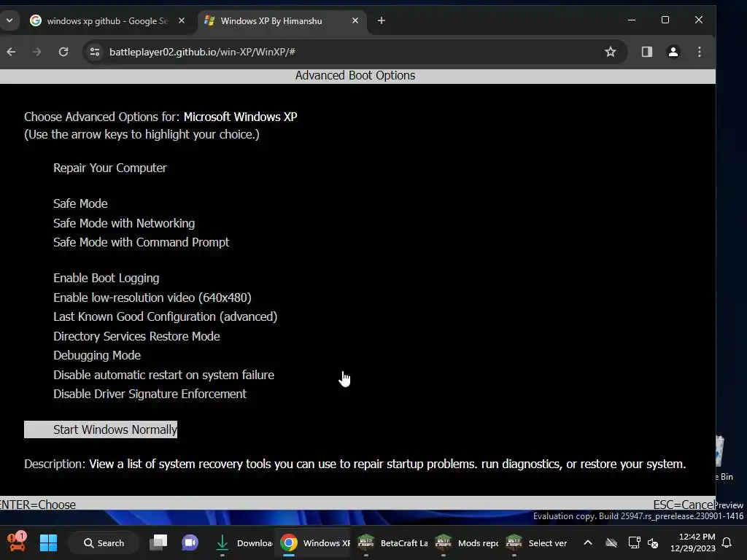
Task: Select Repair Your Computer option
Action: pyautogui.click(x=110, y=168)
